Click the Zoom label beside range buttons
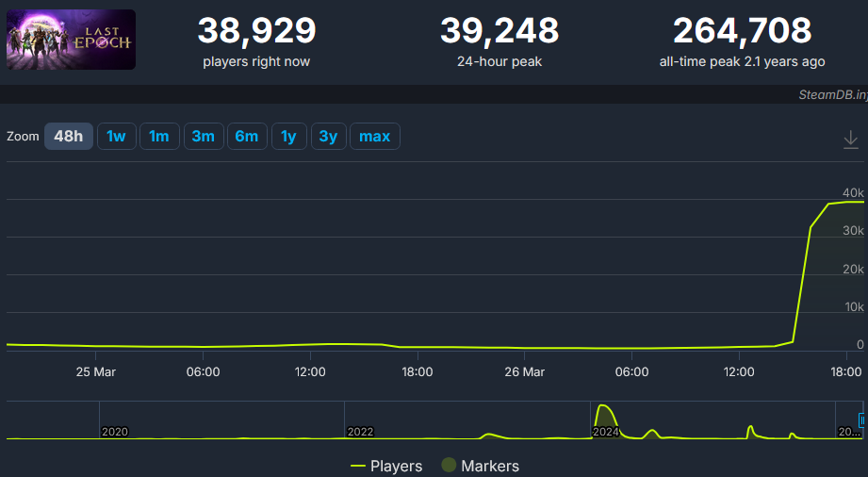The image size is (868, 477). (23, 137)
